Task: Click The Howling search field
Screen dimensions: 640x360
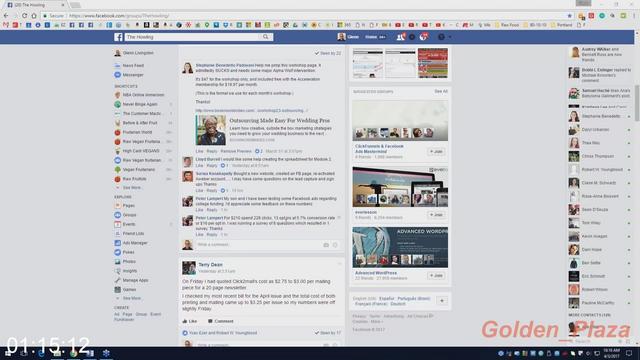Action: [192, 37]
